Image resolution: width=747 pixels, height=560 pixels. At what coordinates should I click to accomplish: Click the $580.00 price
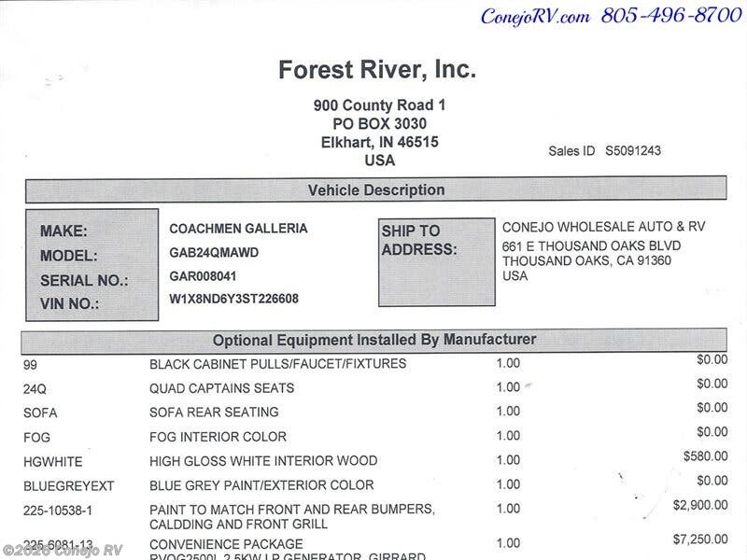[x=705, y=456]
